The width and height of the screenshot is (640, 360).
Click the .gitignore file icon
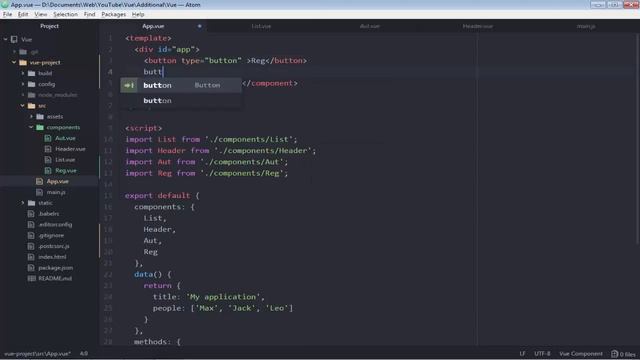pos(31,236)
